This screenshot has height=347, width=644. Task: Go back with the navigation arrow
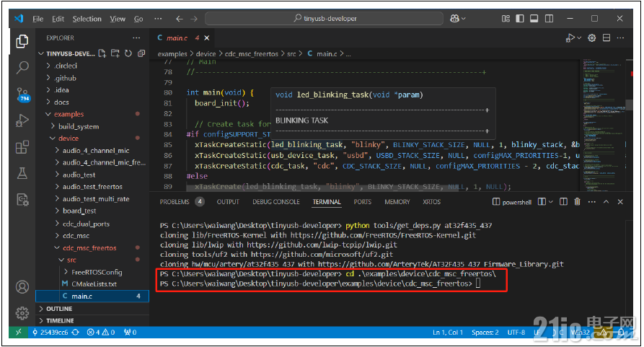pos(179,19)
